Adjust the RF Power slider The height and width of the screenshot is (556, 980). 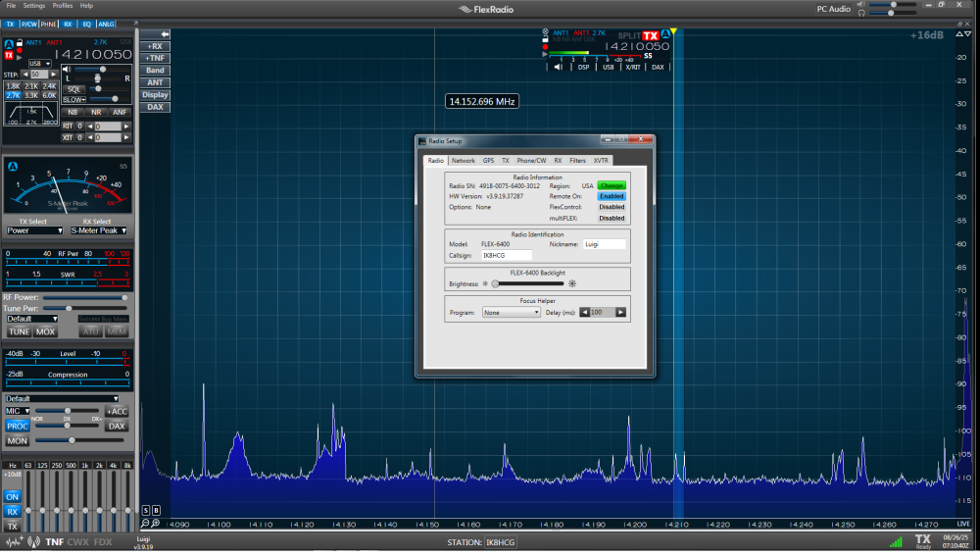pyautogui.click(x=85, y=298)
